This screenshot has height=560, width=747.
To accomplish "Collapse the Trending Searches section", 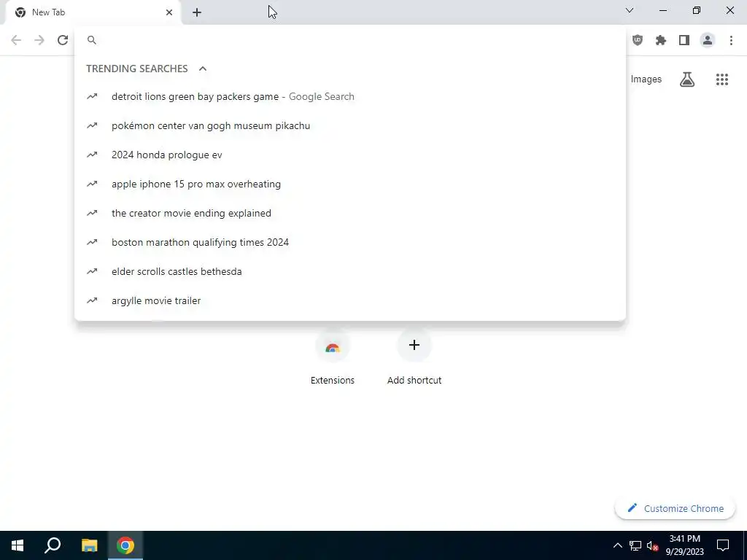I will pos(203,69).
